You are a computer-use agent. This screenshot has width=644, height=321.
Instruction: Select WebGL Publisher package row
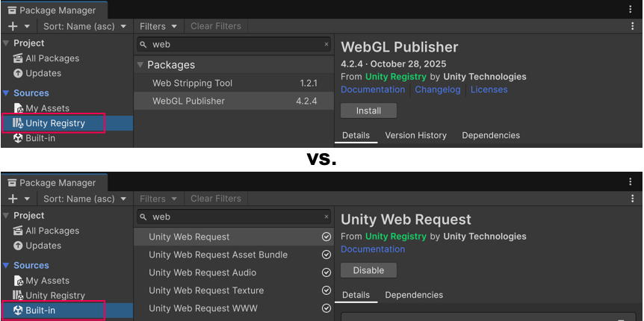234,101
